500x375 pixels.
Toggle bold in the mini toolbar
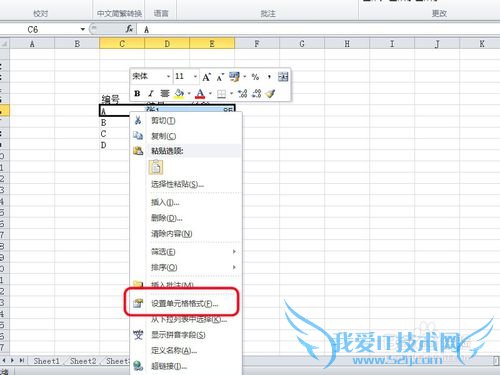coord(137,94)
